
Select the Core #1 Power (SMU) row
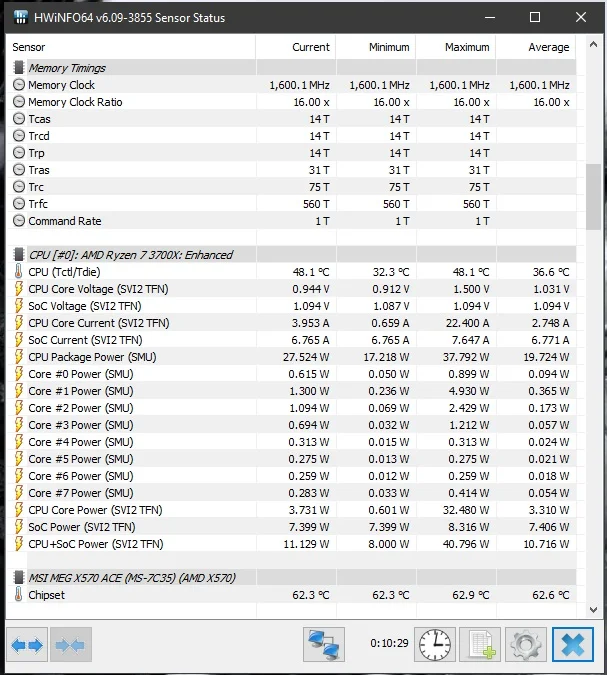tap(292, 391)
